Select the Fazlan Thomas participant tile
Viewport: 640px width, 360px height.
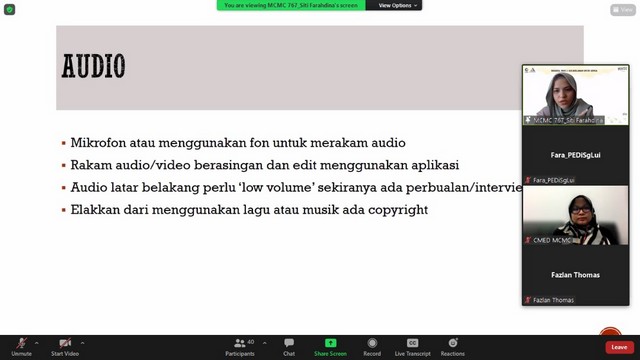pos(576,276)
